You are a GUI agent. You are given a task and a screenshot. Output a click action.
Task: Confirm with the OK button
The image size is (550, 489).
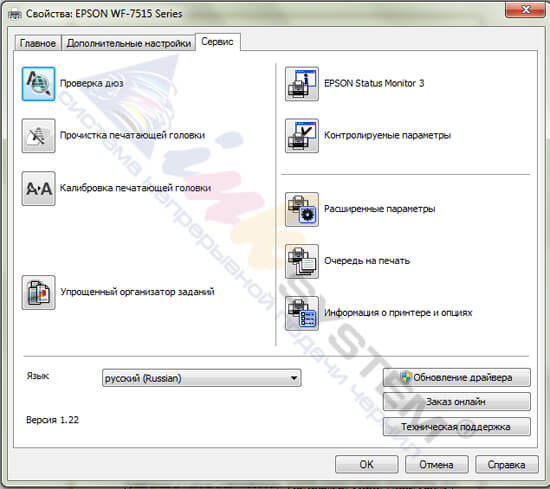(x=367, y=464)
